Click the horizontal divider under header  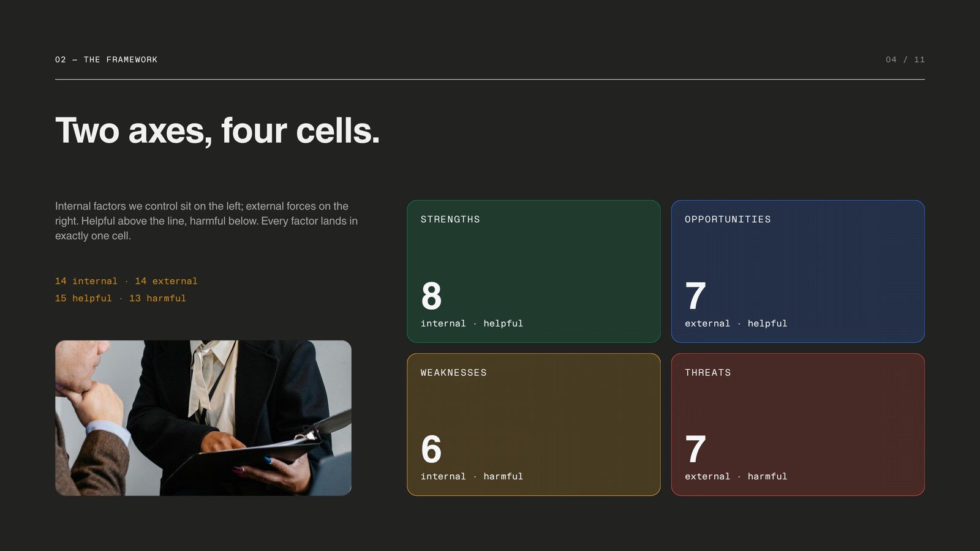pos(490,80)
